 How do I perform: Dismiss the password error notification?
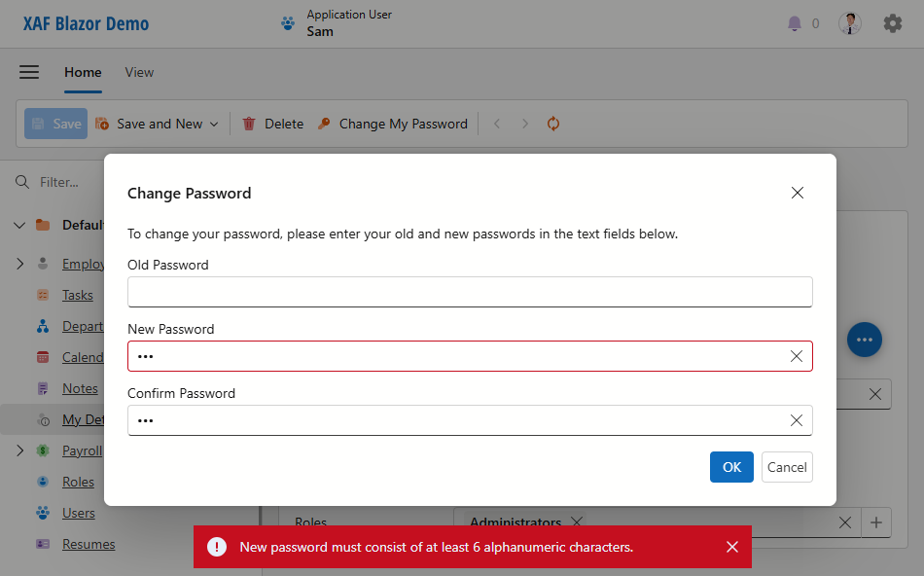click(x=732, y=547)
